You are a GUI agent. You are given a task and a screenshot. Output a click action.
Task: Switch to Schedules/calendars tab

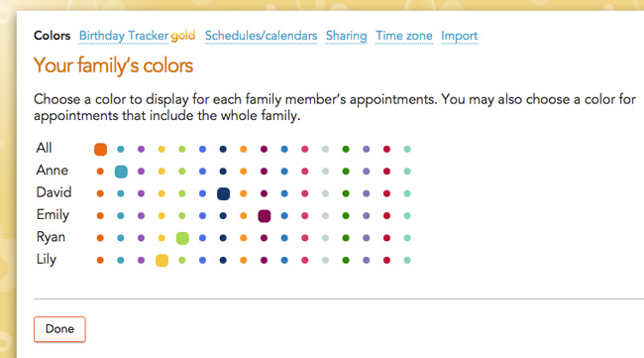click(x=261, y=36)
